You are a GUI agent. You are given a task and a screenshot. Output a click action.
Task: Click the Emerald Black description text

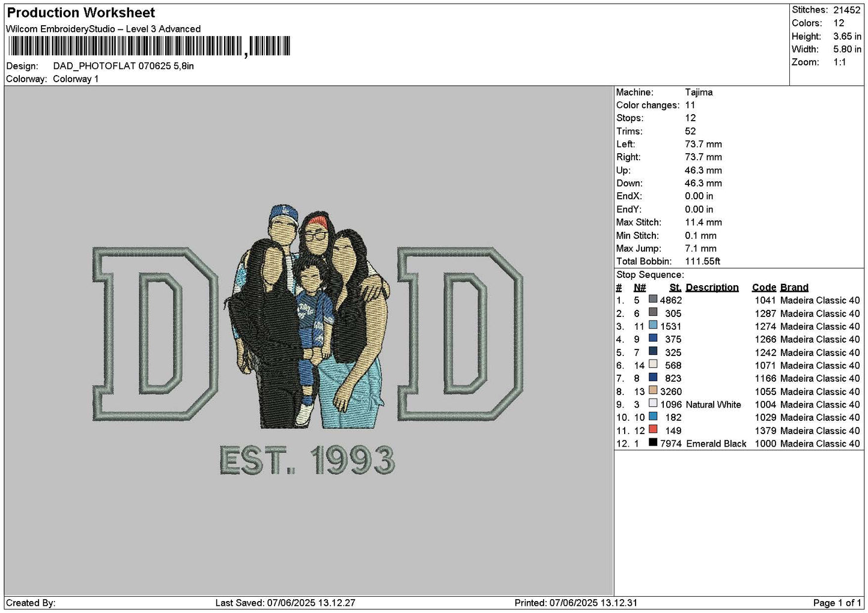[716, 444]
